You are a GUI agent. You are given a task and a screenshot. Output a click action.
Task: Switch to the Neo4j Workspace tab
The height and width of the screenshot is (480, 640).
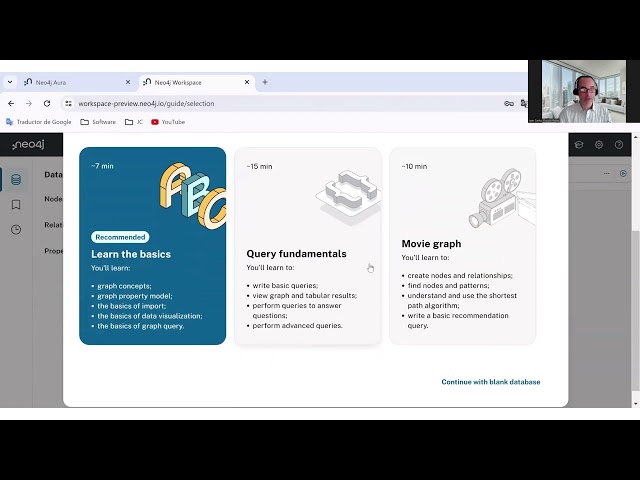click(197, 82)
